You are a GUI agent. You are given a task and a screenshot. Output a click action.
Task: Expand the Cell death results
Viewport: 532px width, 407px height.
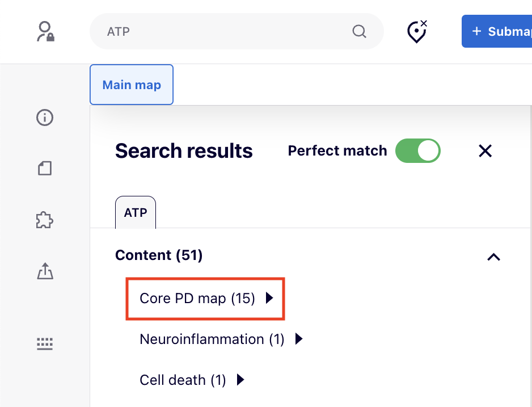(x=240, y=380)
